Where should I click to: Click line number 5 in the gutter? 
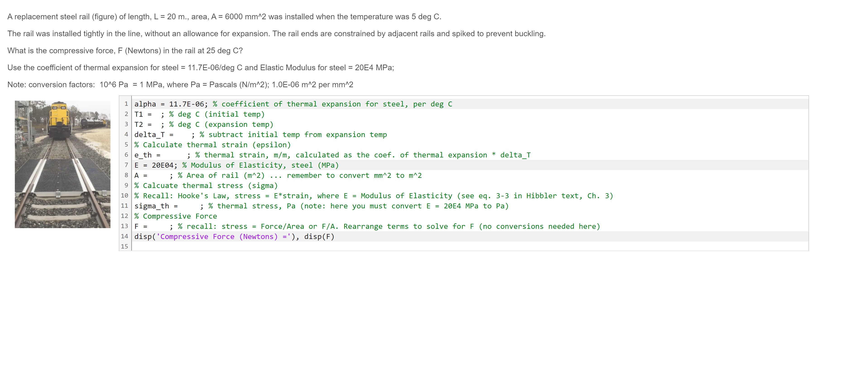[x=126, y=145]
